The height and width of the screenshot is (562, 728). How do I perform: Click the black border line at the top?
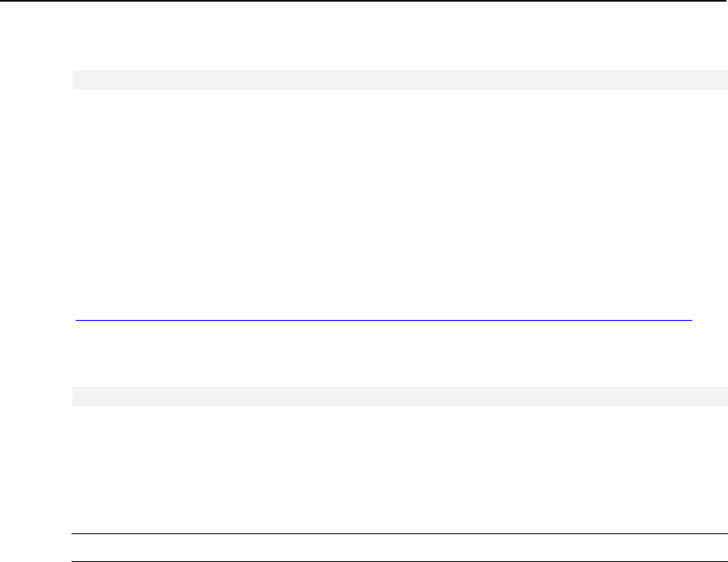pos(364,1)
